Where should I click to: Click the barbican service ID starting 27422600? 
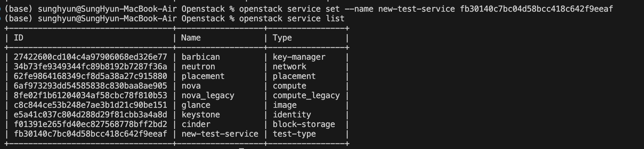90,57
